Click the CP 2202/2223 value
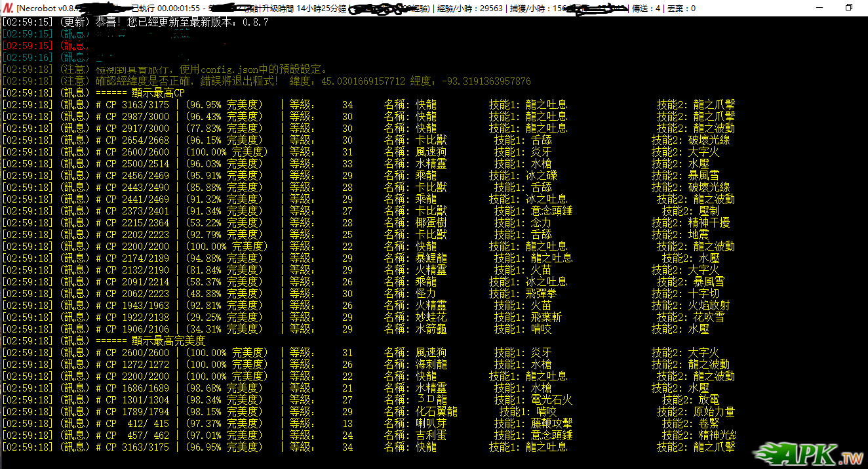 [x=137, y=234]
